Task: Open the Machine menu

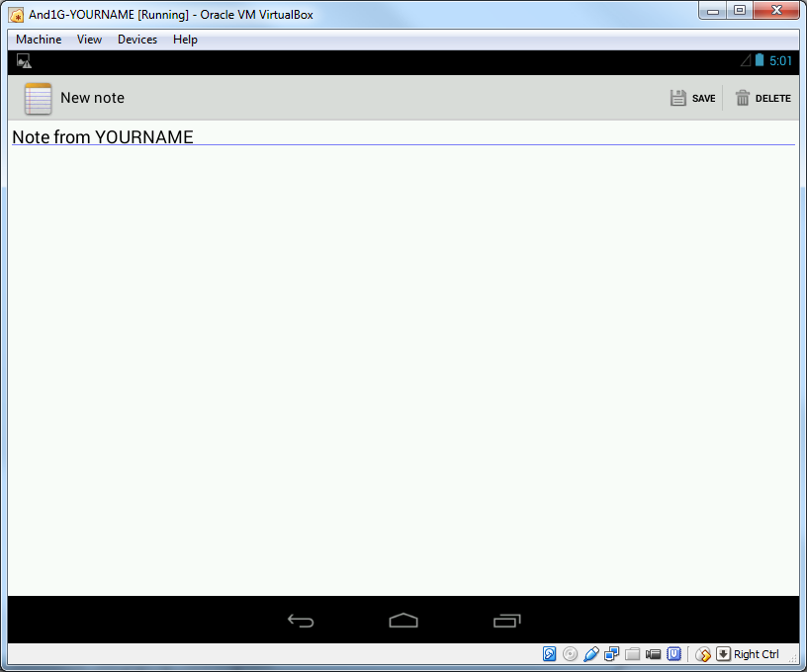Action: 39,40
